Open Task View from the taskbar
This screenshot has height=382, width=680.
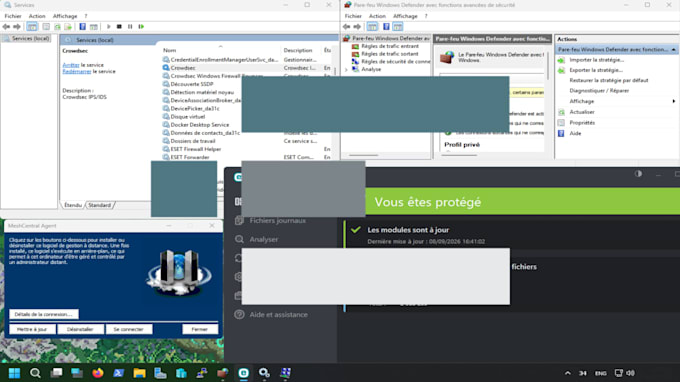(x=56, y=373)
